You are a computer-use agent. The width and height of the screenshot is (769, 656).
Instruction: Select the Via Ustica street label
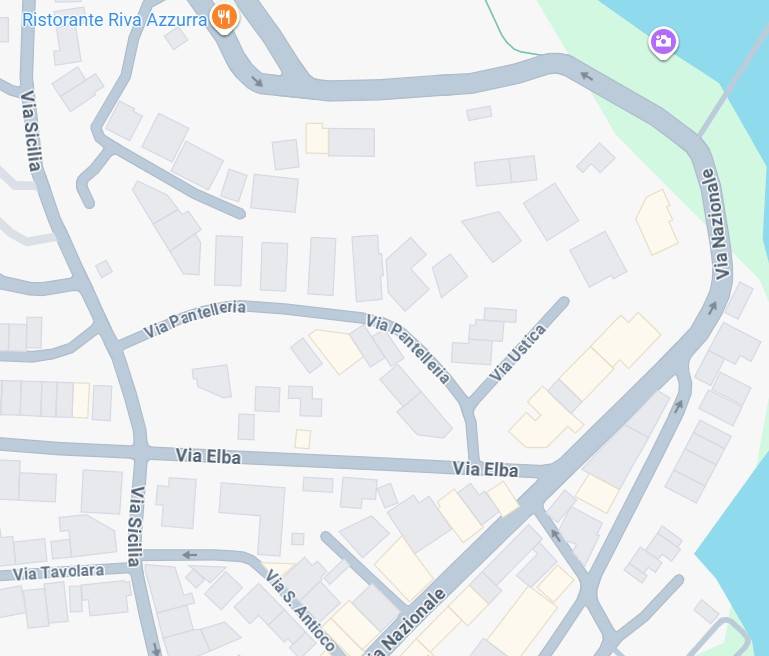[x=517, y=352]
